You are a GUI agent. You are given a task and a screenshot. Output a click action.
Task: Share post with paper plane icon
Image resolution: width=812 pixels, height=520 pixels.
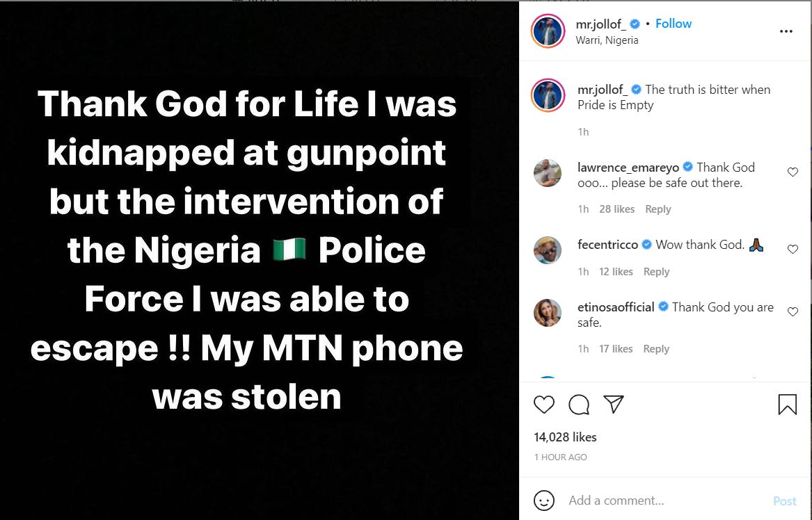pos(613,404)
